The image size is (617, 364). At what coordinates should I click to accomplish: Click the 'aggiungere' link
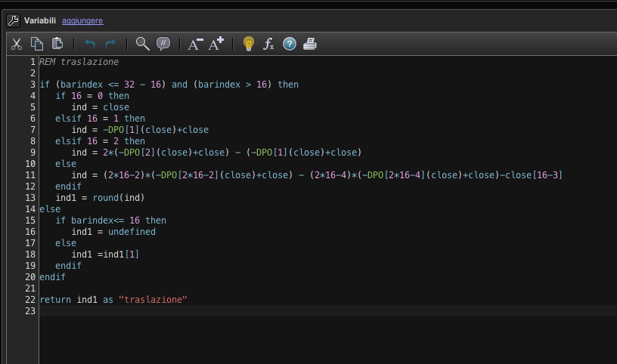pos(82,20)
